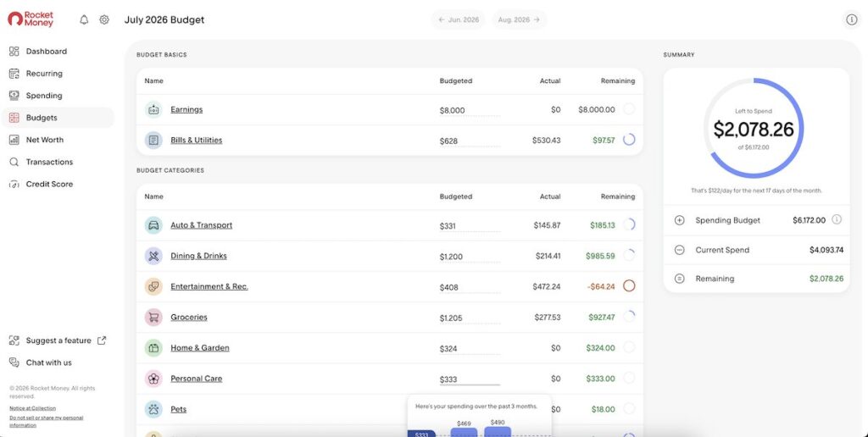Click the Credit Score gauge icon

14,185
